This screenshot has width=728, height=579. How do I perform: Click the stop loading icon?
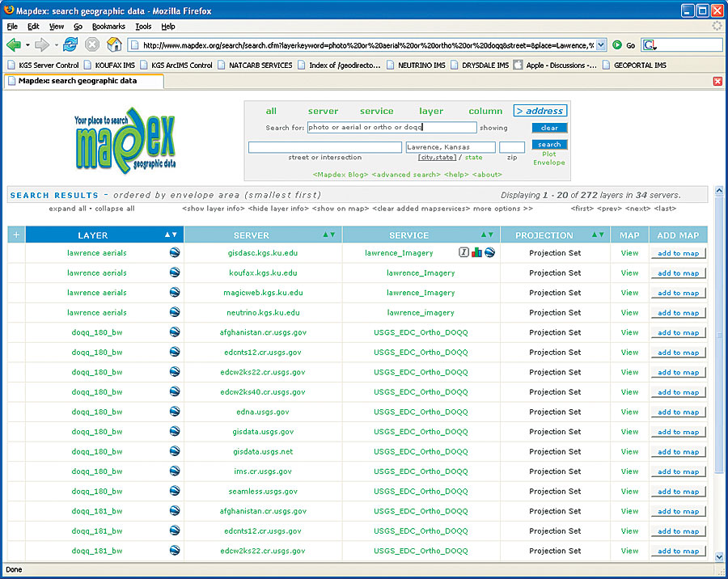[x=92, y=44]
